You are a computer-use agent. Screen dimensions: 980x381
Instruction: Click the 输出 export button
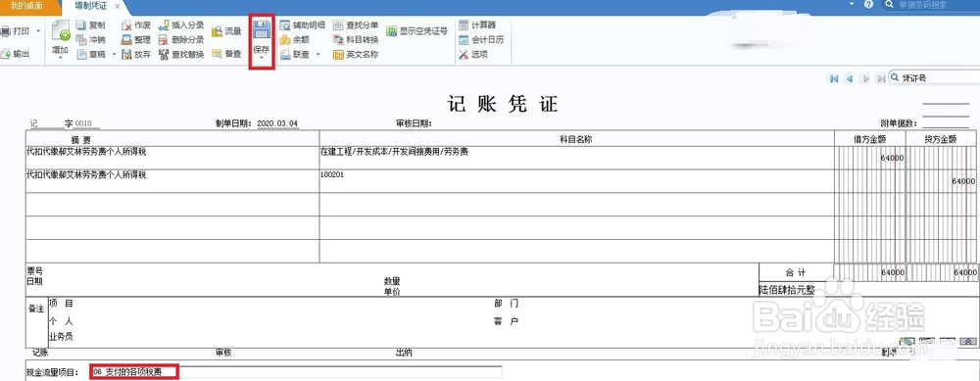16,54
